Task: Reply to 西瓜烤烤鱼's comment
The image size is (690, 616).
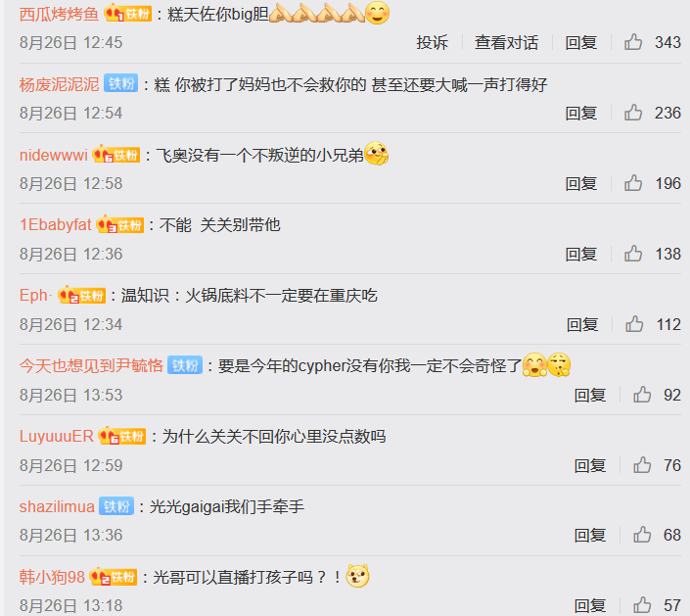Action: [x=580, y=43]
